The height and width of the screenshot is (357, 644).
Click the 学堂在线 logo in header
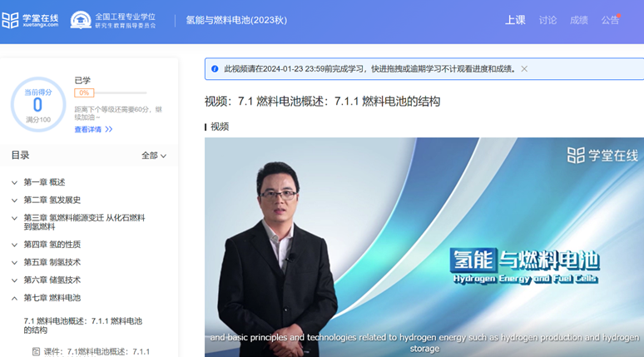30,20
